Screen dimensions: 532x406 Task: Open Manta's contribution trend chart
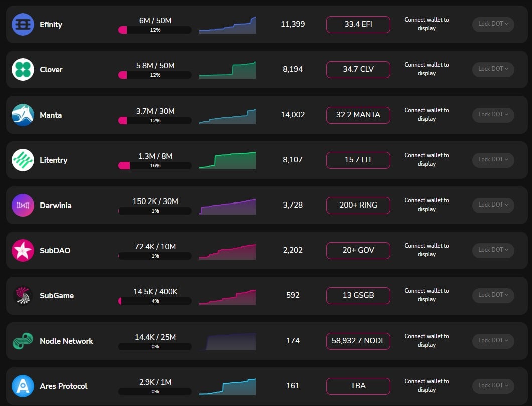tap(227, 116)
